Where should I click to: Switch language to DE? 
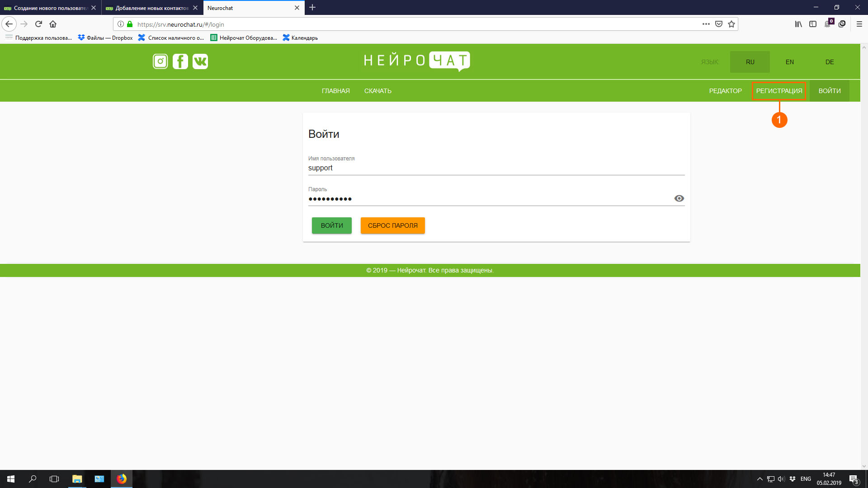[x=830, y=62]
